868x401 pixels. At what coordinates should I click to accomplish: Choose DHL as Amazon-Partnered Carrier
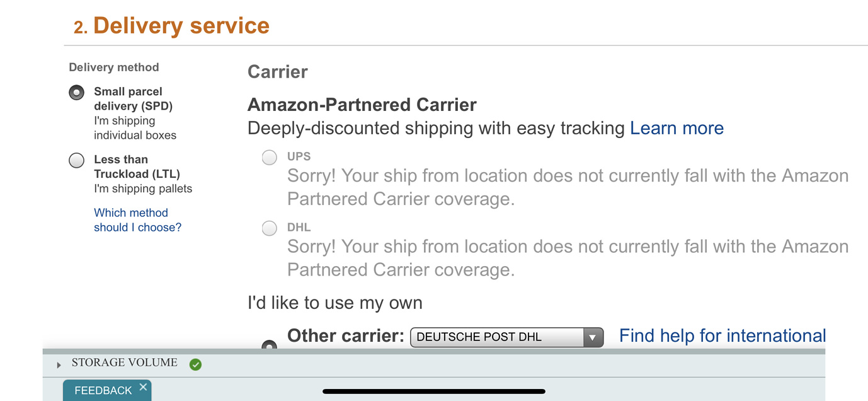(269, 228)
